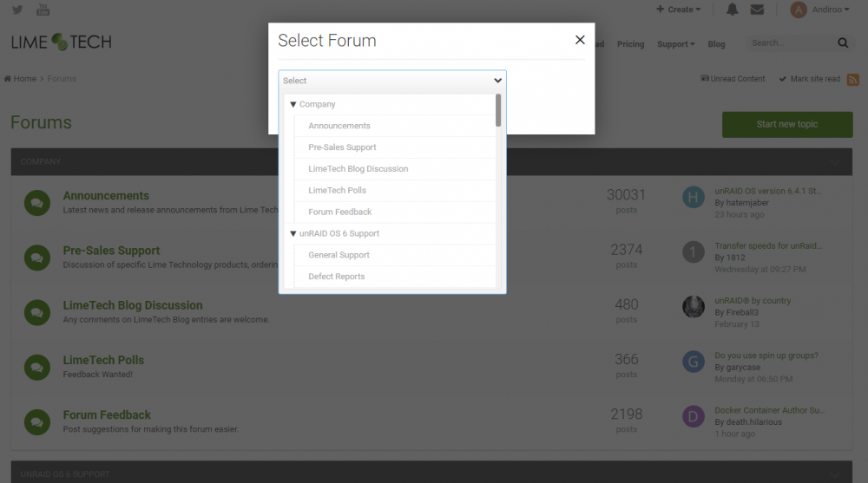The image size is (868, 483).
Task: Click the Search input field
Action: click(x=792, y=42)
